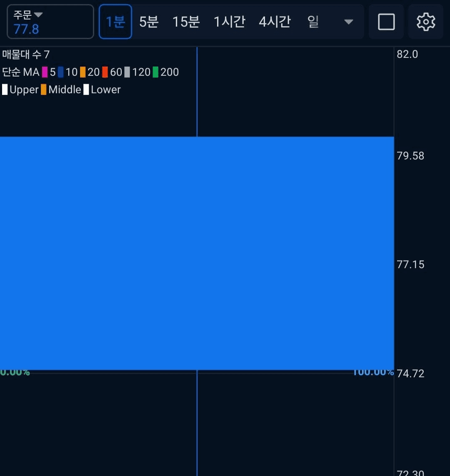This screenshot has height=476, width=450.
Task: Expand the timeframe dropdown arrow
Action: click(x=348, y=22)
